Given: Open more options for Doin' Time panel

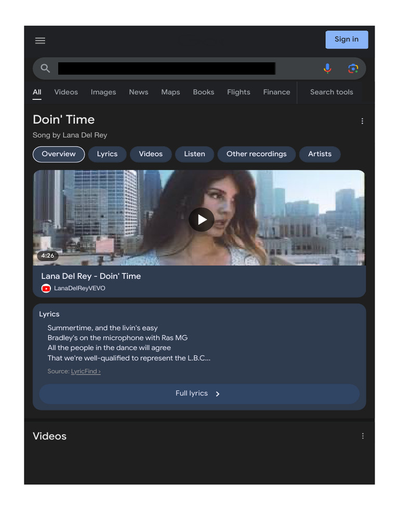Looking at the screenshot, I should point(362,121).
